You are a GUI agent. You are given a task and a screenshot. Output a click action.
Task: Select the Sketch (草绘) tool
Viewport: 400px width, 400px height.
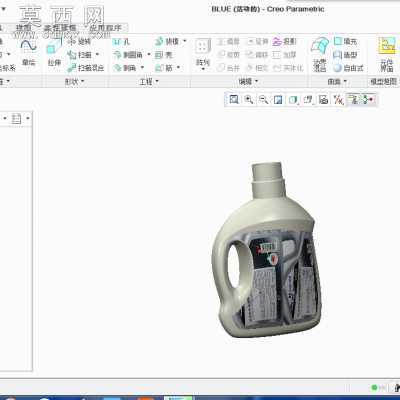29,52
